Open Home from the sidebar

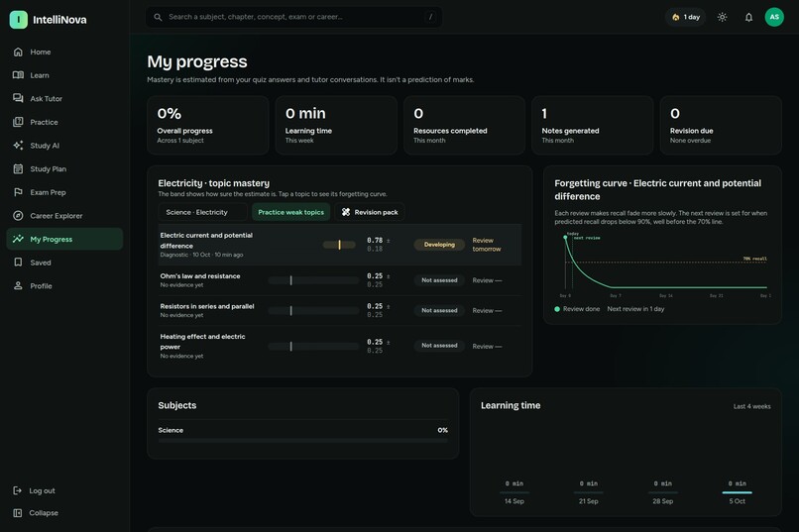pyautogui.click(x=64, y=52)
